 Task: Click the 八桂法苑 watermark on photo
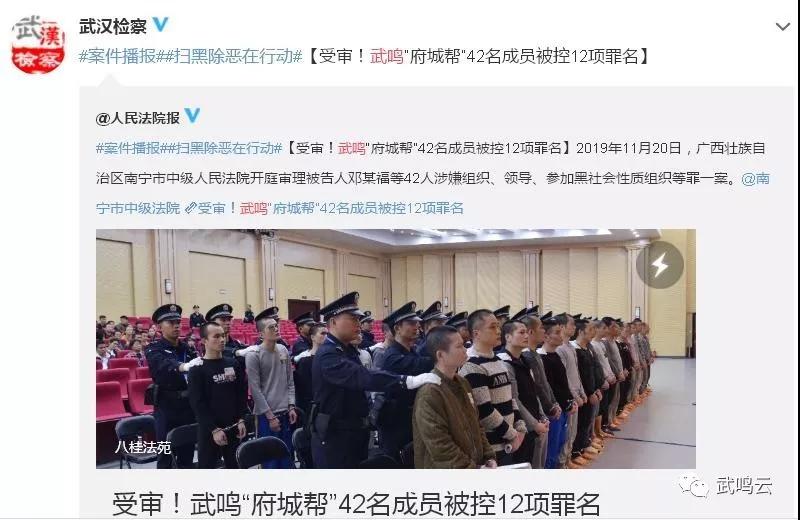(143, 448)
